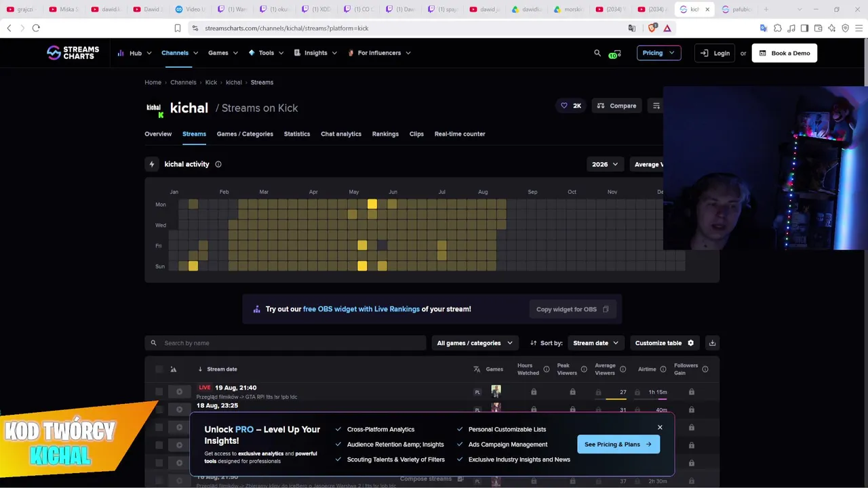Open the free OBS widget with Live Rankings link
Viewport: 868px width, 488px height.
tap(361, 309)
